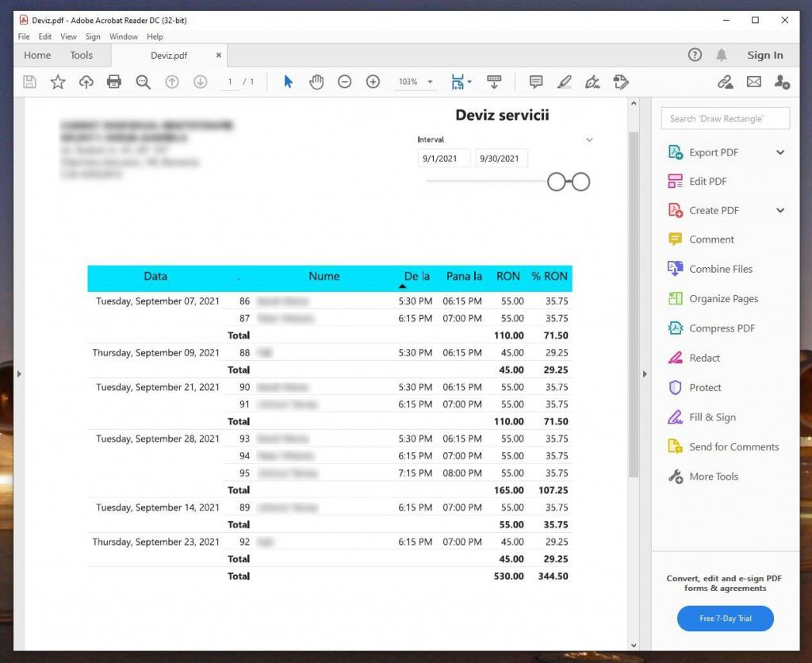Click the Save file icon

pos(29,82)
